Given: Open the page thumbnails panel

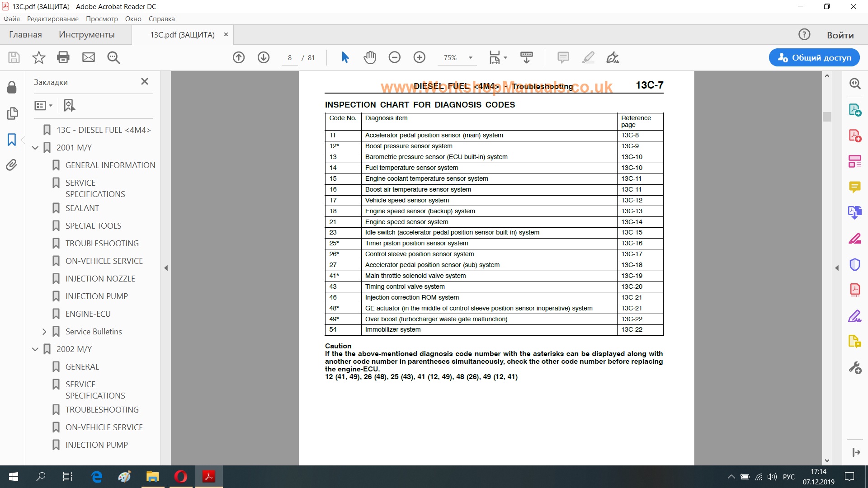Looking at the screenshot, I should (x=12, y=113).
